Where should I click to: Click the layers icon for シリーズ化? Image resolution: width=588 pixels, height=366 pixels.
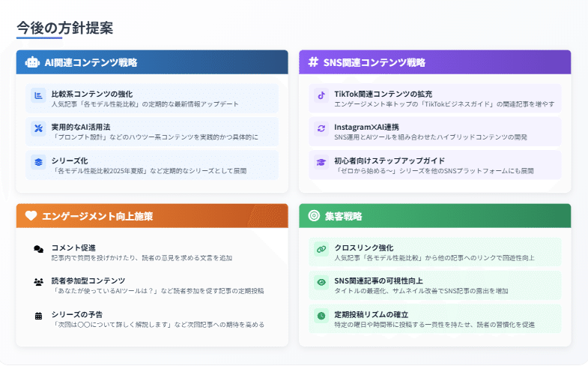pos(38,162)
